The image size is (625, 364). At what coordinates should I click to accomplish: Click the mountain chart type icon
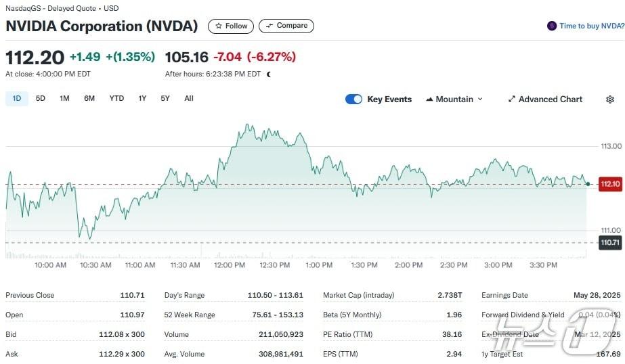(429, 99)
